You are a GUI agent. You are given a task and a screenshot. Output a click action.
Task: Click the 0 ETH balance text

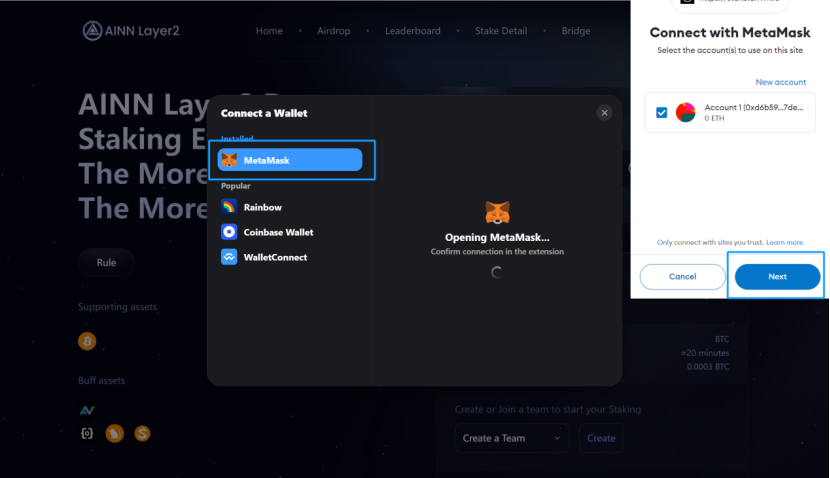(714, 119)
